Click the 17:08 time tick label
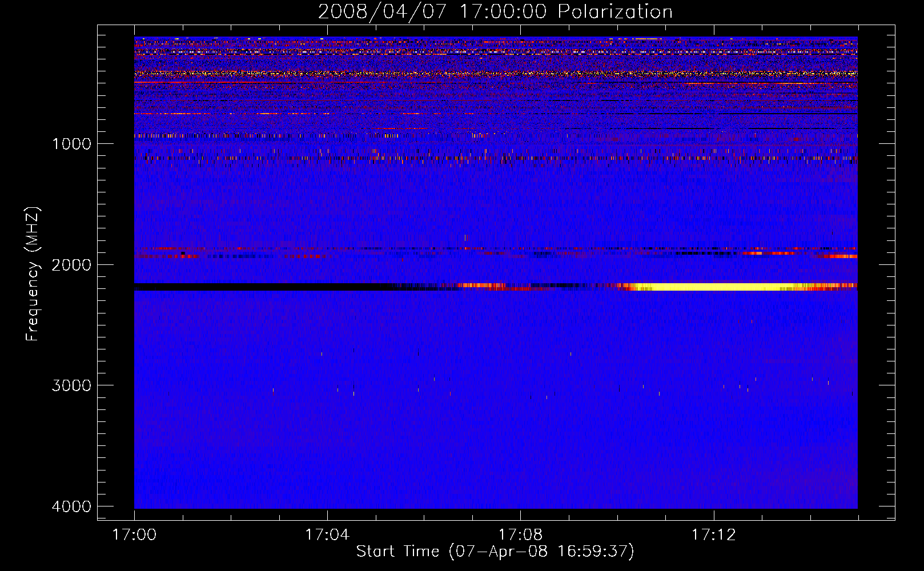924x571 pixels. [x=520, y=535]
